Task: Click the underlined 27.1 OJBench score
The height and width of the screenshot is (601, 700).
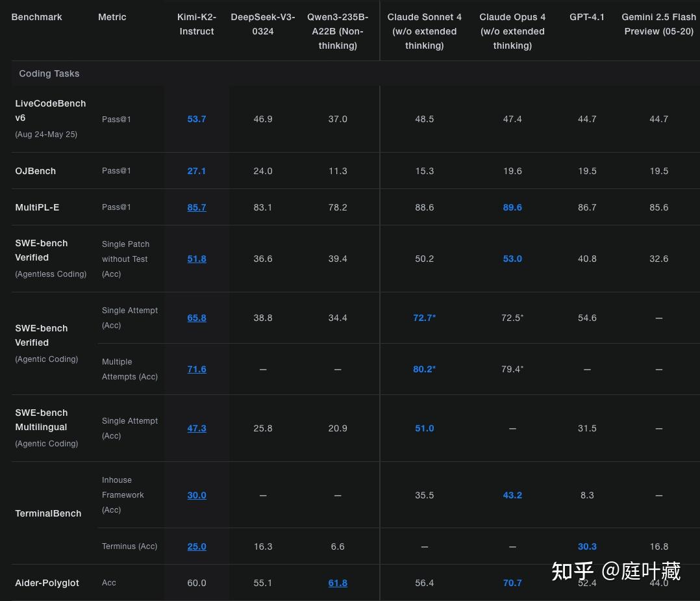Action: point(196,171)
